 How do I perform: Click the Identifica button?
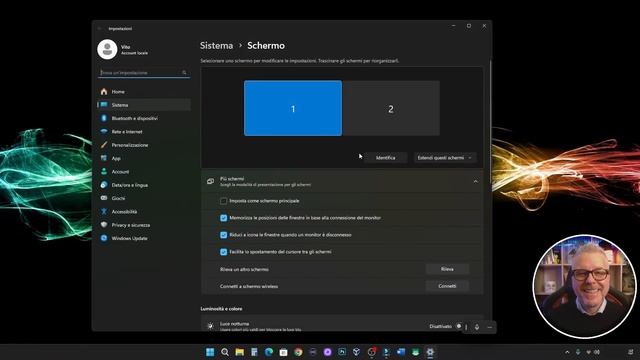point(385,158)
